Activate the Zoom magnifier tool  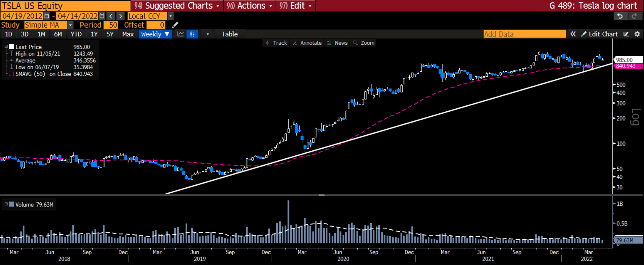click(x=364, y=43)
